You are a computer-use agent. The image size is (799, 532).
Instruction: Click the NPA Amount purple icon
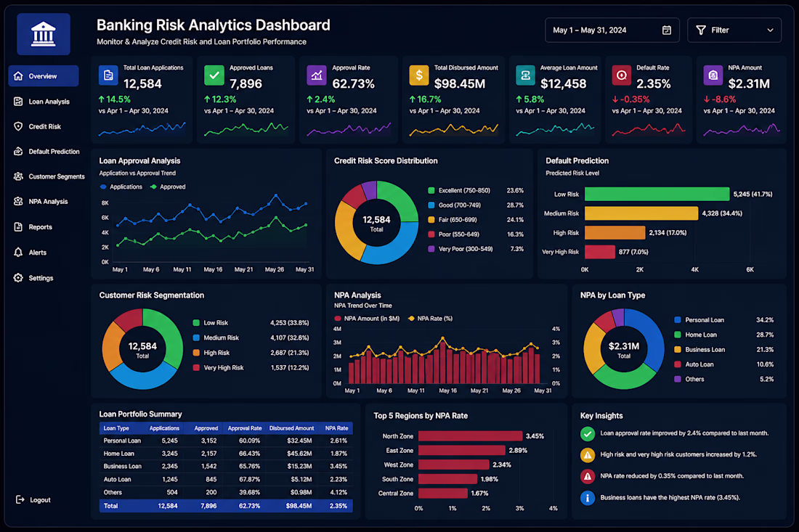713,75
